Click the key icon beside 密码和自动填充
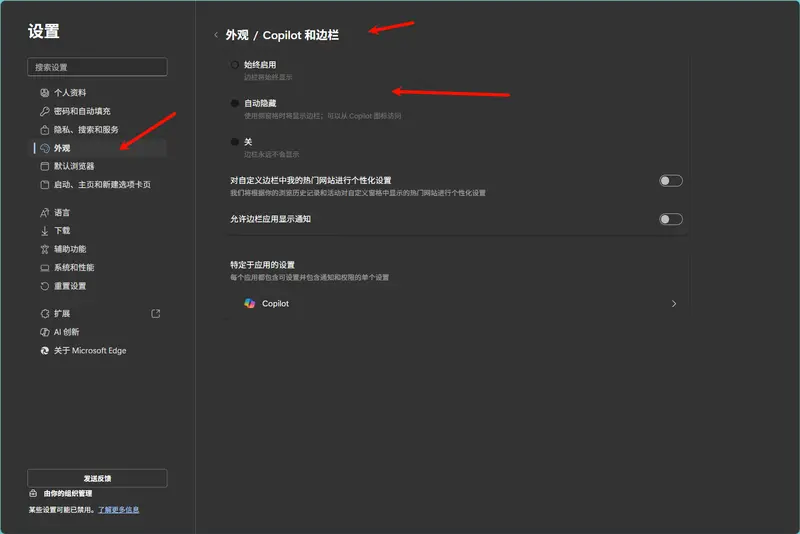Screen dimensions: 800x534 coord(45,111)
